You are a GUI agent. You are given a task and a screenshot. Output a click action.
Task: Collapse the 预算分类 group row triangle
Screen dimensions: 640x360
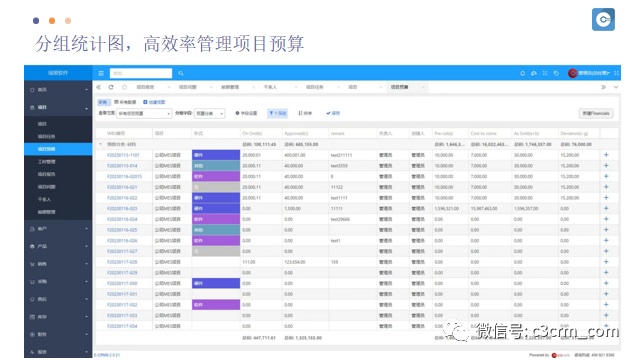click(x=101, y=144)
